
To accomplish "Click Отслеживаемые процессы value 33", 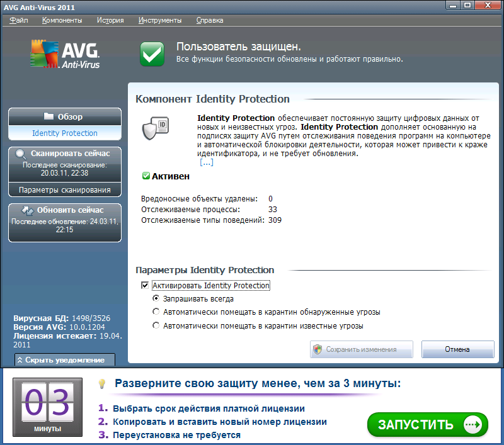I will coord(273,210).
